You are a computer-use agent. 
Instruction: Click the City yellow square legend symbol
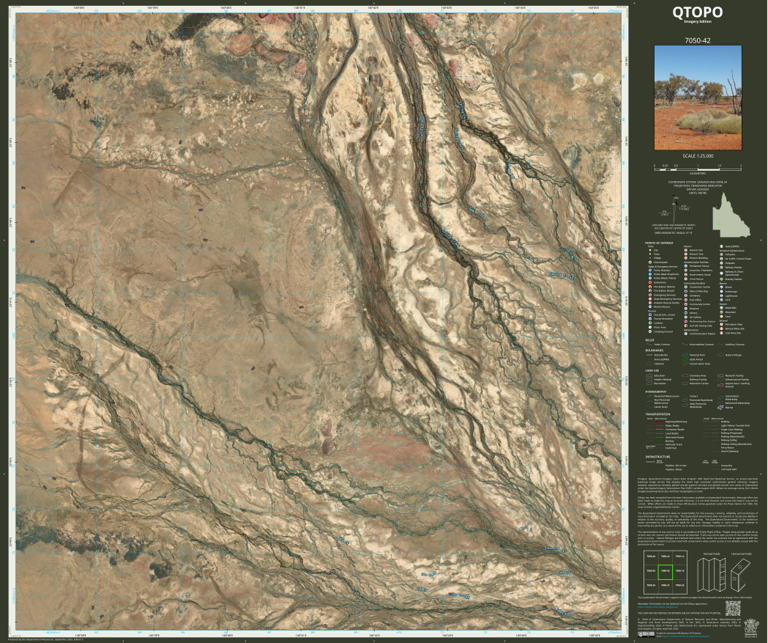click(650, 250)
